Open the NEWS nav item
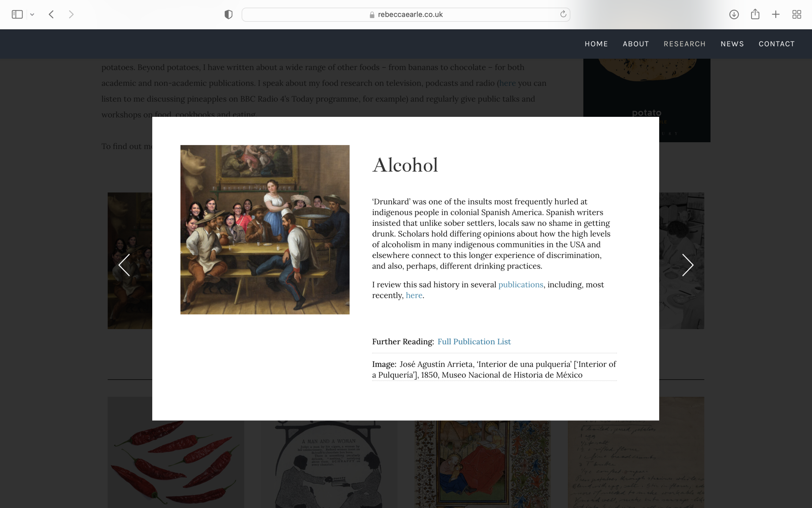The width and height of the screenshot is (812, 508). coord(732,44)
